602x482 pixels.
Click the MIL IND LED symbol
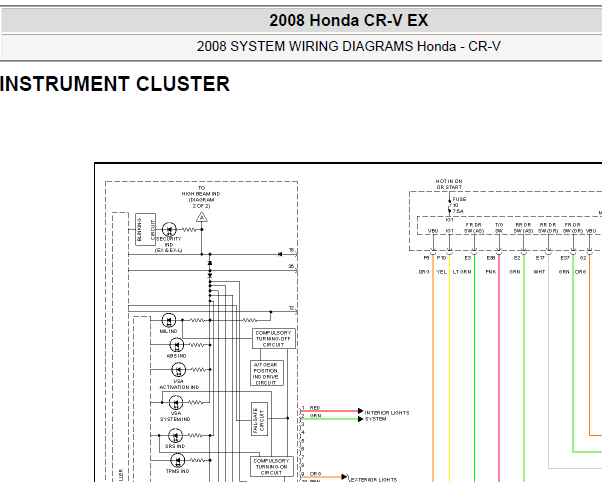pyautogui.click(x=169, y=320)
